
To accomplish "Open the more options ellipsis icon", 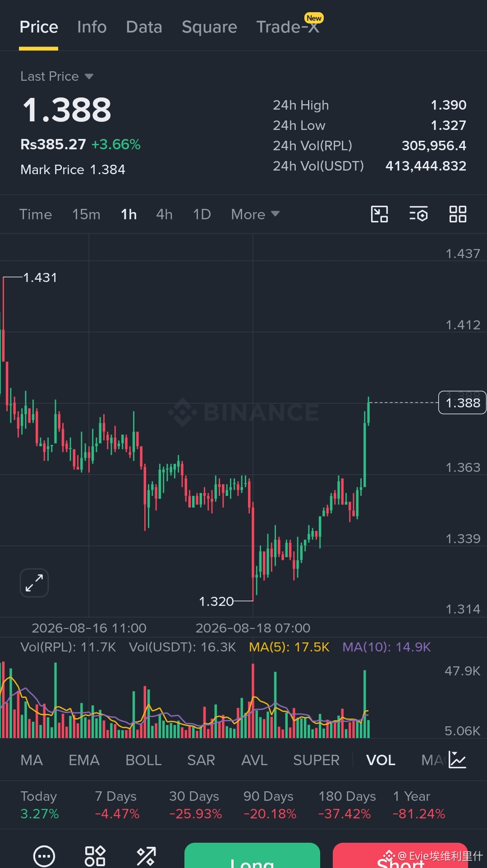I will click(44, 856).
